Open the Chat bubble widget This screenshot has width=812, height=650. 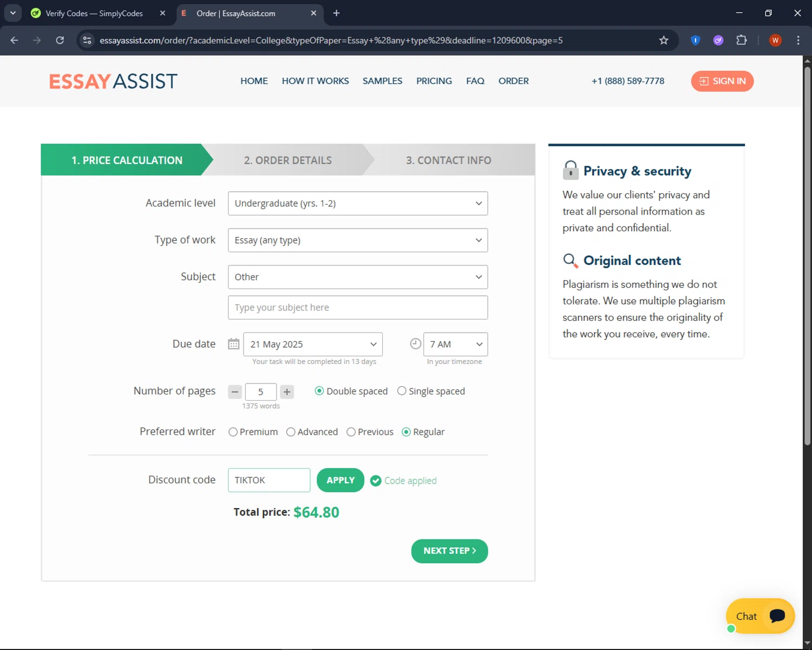tap(760, 616)
